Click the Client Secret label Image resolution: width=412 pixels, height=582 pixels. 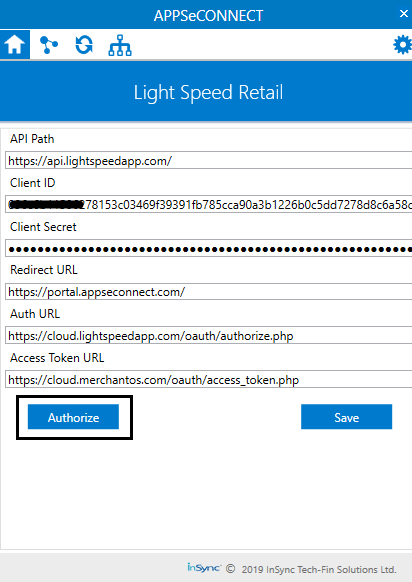click(x=43, y=227)
